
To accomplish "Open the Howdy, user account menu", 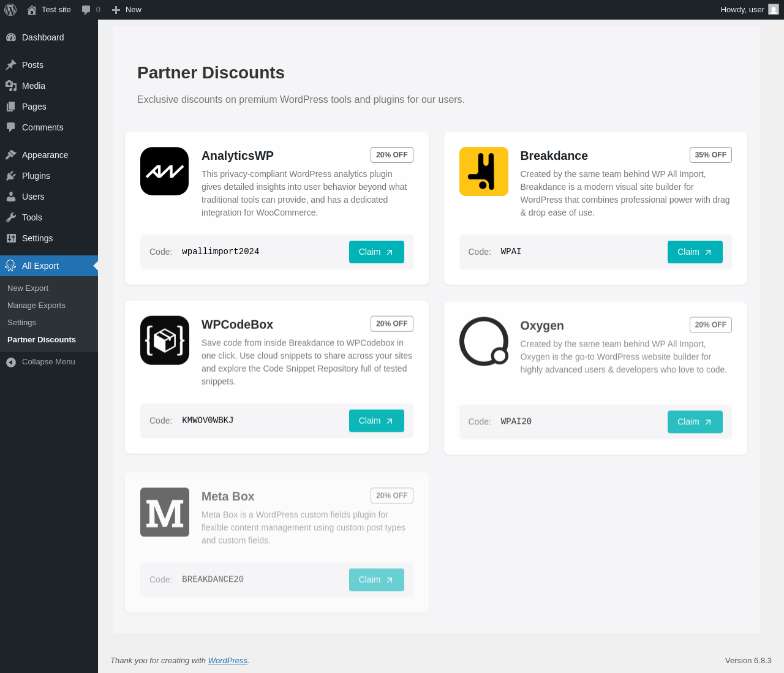I will point(742,10).
